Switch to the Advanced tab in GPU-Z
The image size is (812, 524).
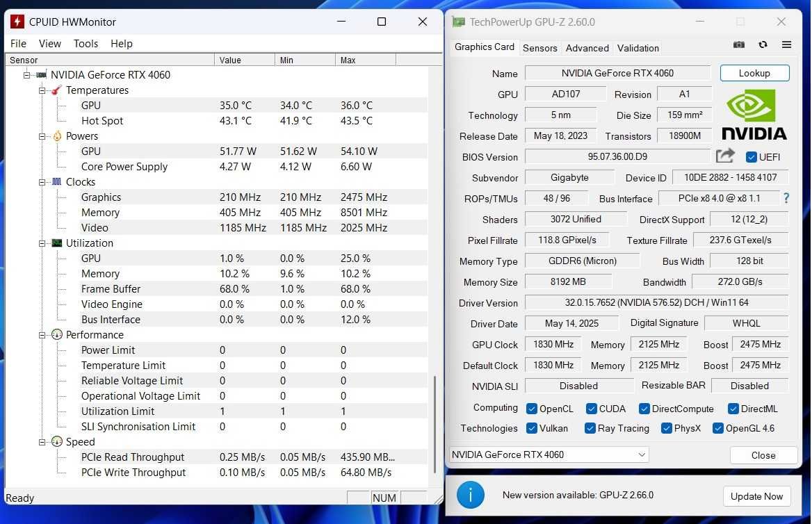[587, 48]
